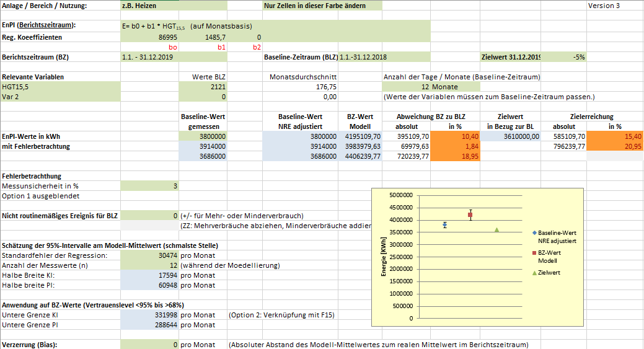Click the Berichtszeitraum cell '1.1. - 31.12.2019'

[x=149, y=57]
